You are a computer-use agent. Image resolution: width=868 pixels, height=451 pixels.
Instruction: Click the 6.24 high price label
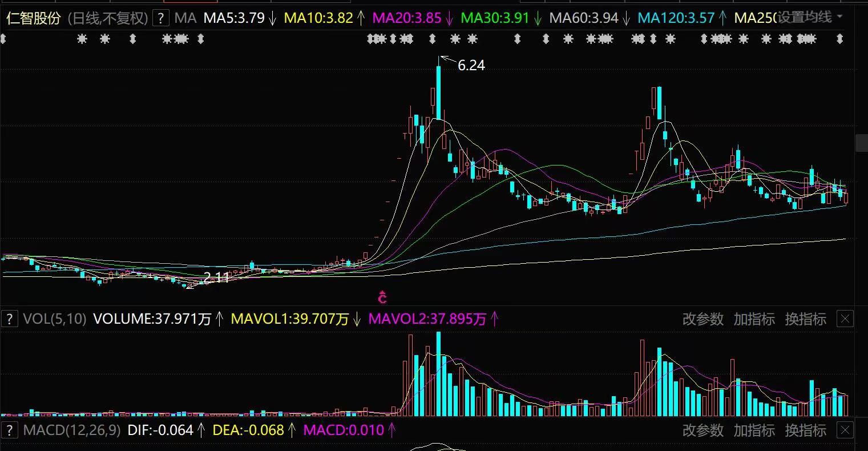point(471,66)
